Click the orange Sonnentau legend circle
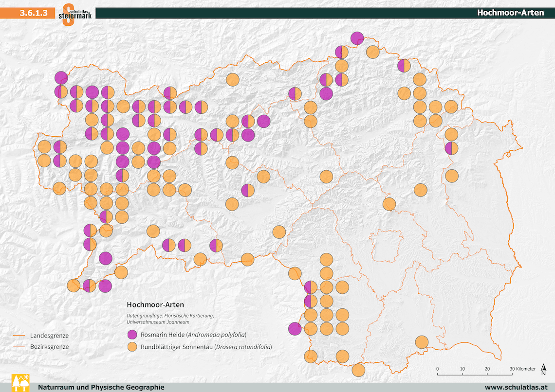This screenshot has height=392, width=555. pos(132,347)
